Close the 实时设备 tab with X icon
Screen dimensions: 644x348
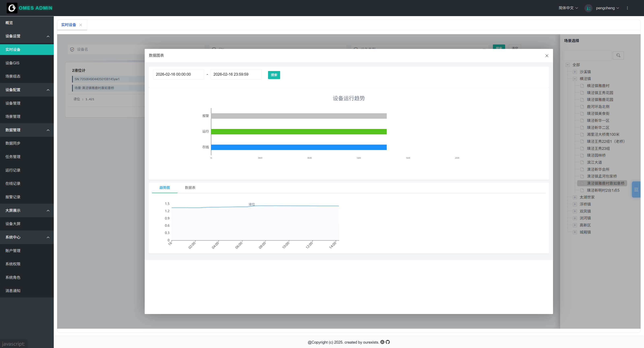coord(81,25)
